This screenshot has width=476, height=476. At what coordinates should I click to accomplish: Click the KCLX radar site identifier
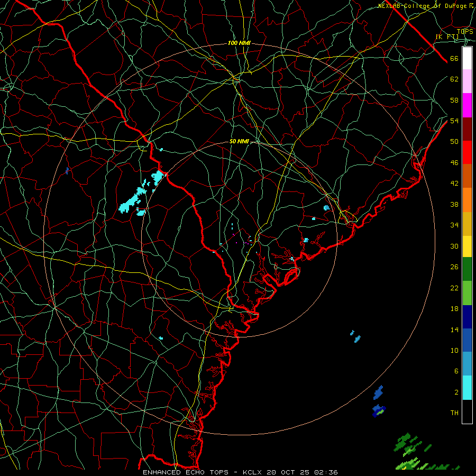[253, 472]
